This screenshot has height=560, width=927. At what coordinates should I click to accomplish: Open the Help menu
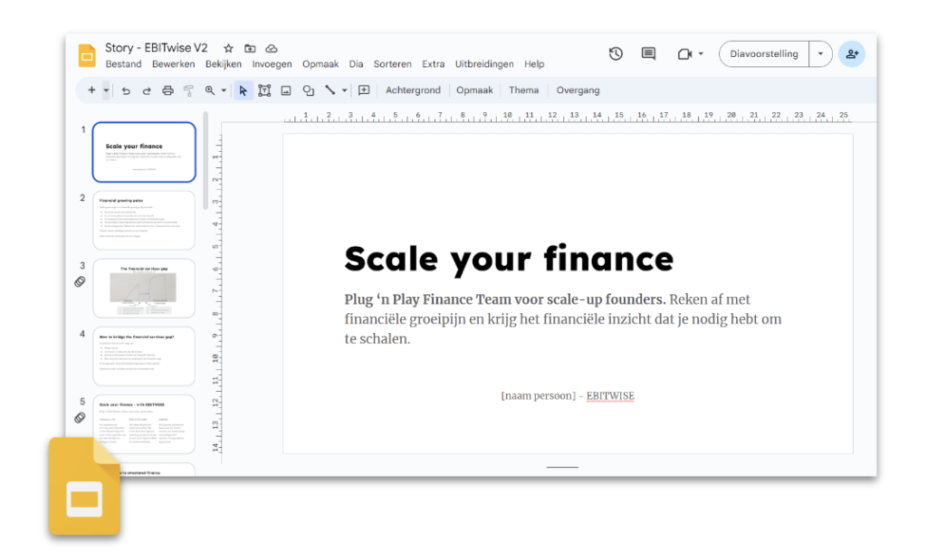pyautogui.click(x=534, y=64)
